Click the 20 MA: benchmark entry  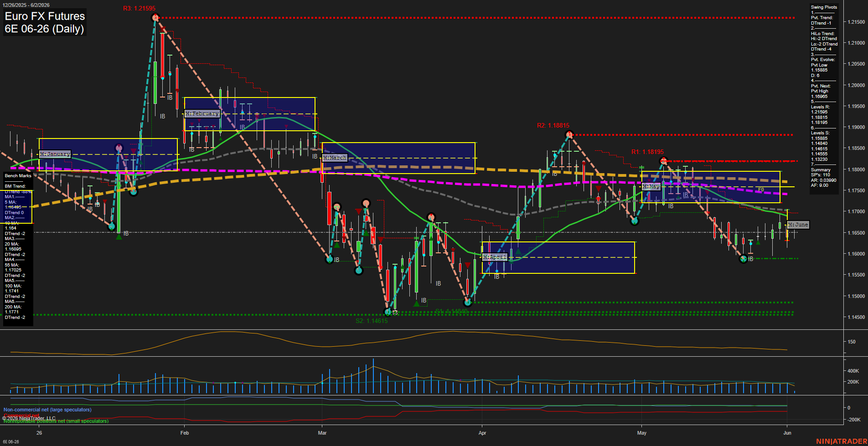point(11,244)
